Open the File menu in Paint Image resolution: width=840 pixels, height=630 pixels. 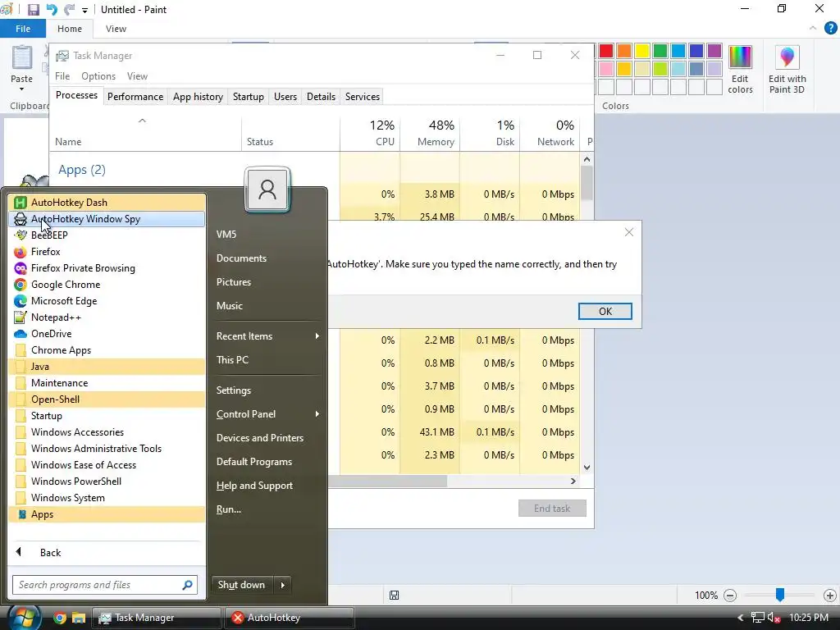tap(22, 29)
